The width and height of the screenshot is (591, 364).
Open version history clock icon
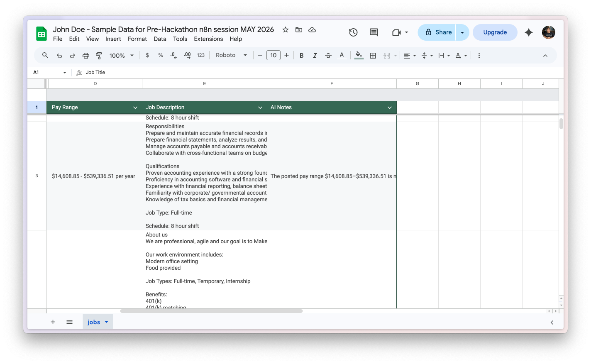click(x=353, y=32)
